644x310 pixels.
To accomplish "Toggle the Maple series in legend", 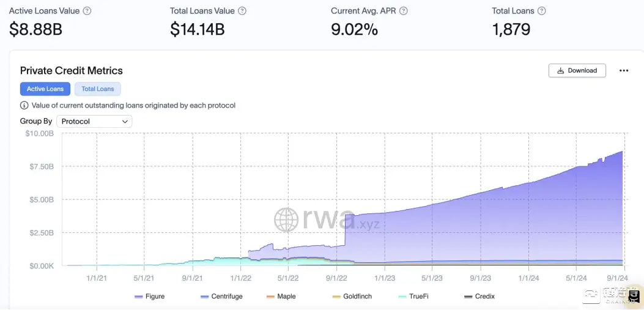I will pyautogui.click(x=281, y=297).
